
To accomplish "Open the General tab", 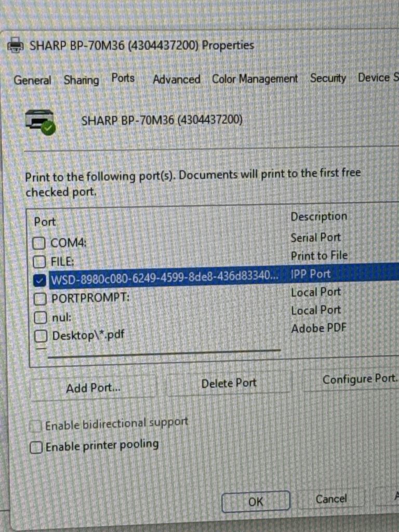I will click(x=32, y=81).
